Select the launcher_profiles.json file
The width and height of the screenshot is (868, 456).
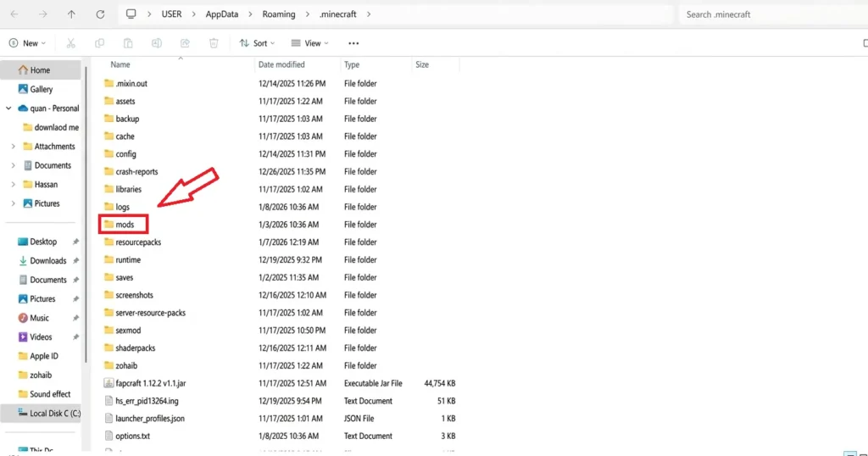(144, 419)
